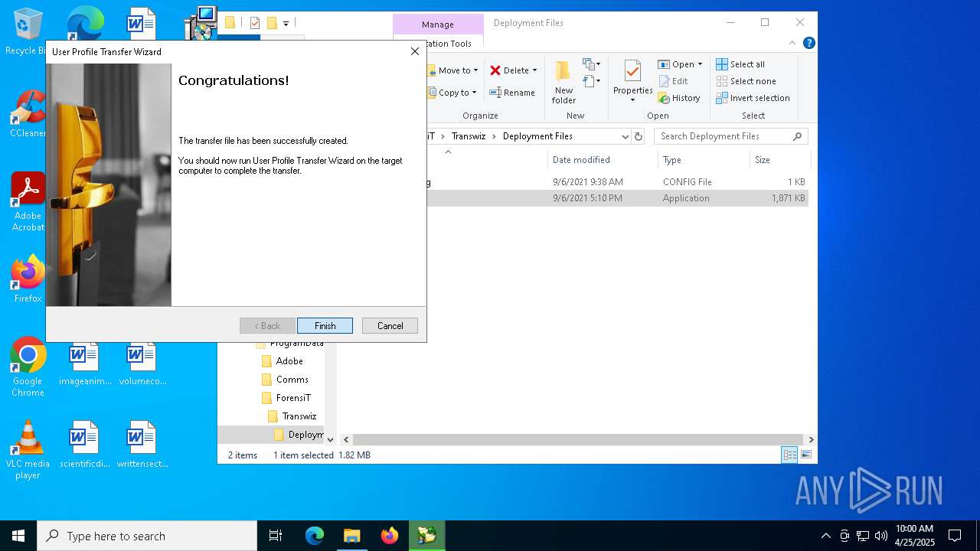
Task: Close the User Profile Transfer Wizard dialog
Action: click(x=414, y=51)
